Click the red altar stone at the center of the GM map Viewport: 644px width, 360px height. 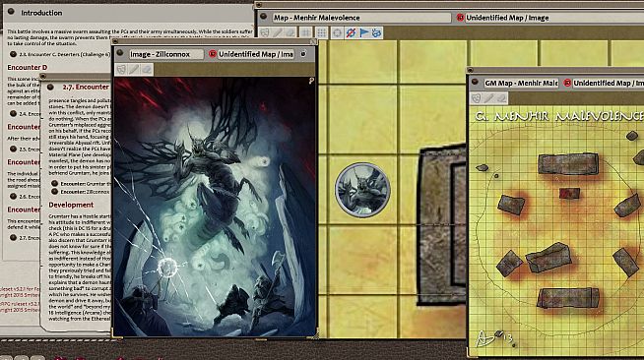coord(570,194)
